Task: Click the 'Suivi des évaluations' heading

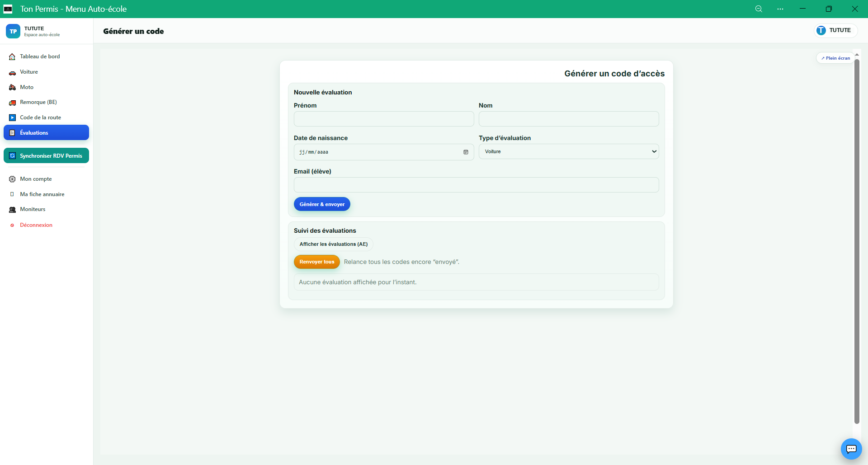Action: click(325, 230)
